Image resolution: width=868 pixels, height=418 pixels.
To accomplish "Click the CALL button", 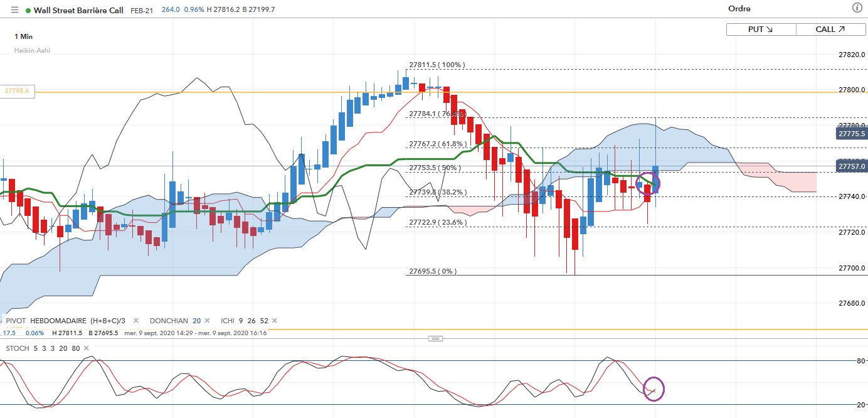I will [830, 29].
